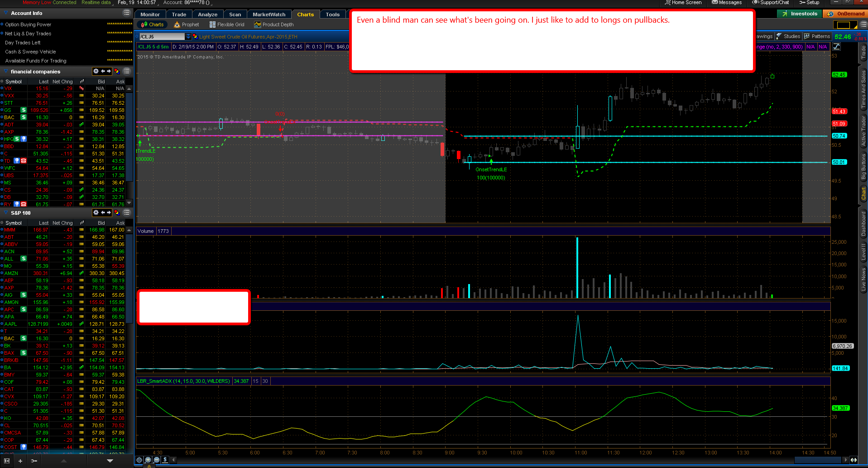
Task: Expand the bottom chart drawer arrows
Action: coord(149,465)
